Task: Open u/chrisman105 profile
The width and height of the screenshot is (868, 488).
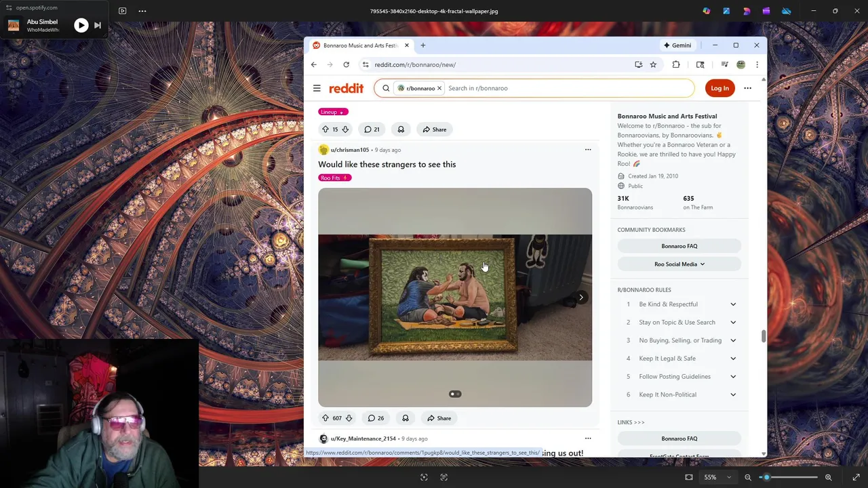Action: pyautogui.click(x=350, y=150)
